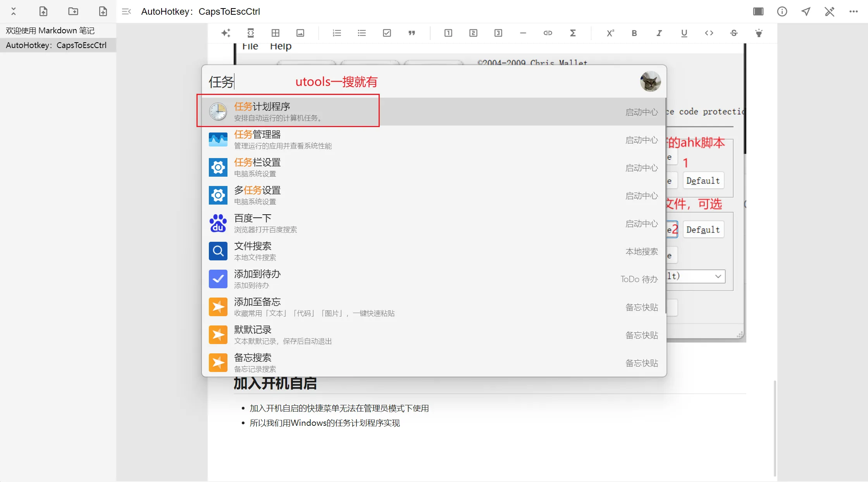This screenshot has width=868, height=482.
Task: Toggle underline formatting
Action: [684, 33]
